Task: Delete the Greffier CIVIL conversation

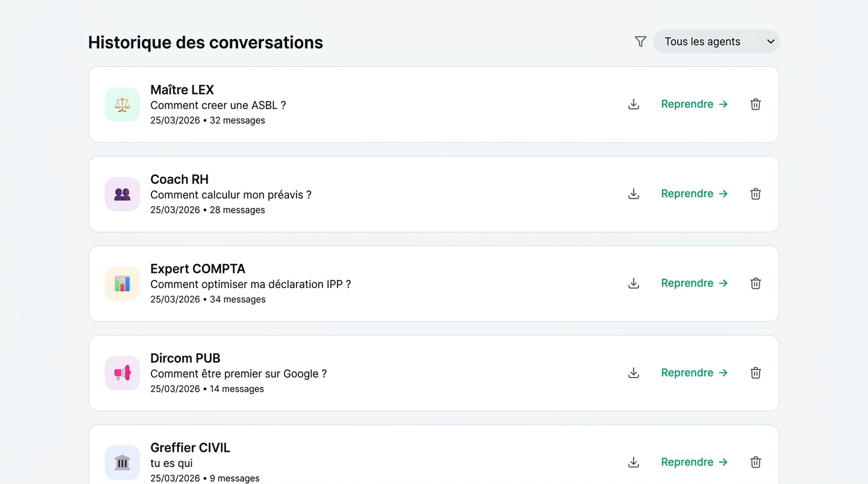Action: [756, 463]
